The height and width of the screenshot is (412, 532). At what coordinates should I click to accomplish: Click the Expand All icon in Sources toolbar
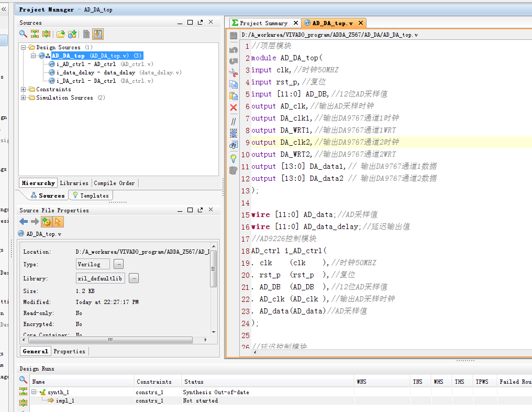coord(46,34)
